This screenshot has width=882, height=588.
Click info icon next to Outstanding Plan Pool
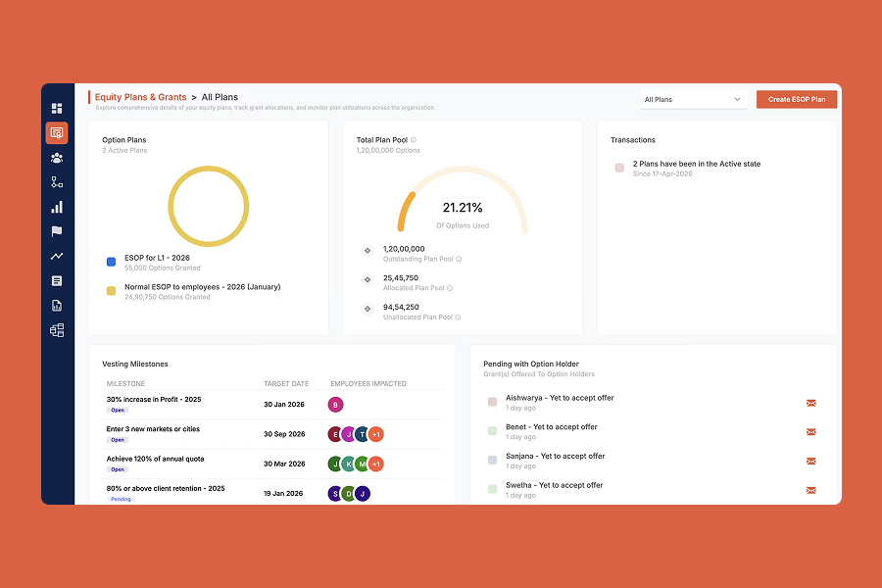click(x=459, y=260)
